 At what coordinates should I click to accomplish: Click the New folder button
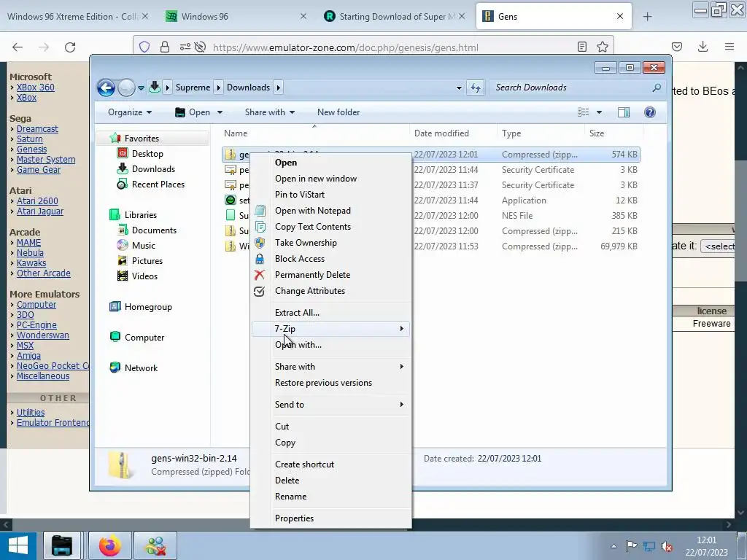(338, 112)
